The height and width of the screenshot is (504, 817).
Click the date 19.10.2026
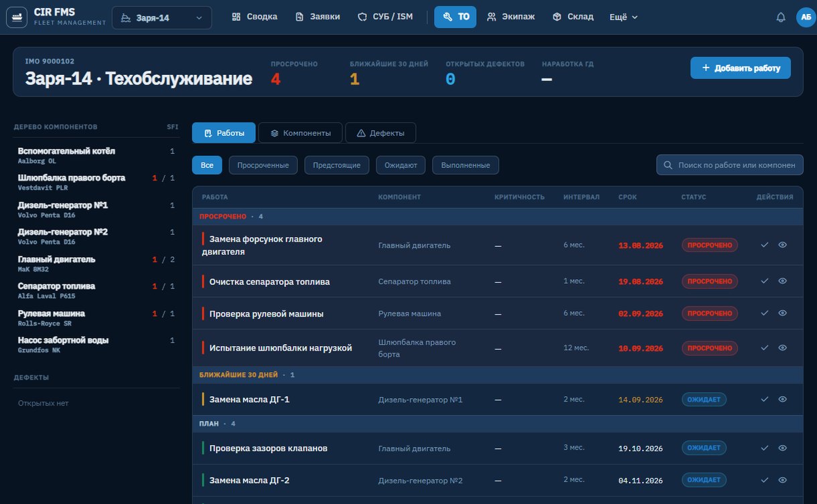[640, 448]
